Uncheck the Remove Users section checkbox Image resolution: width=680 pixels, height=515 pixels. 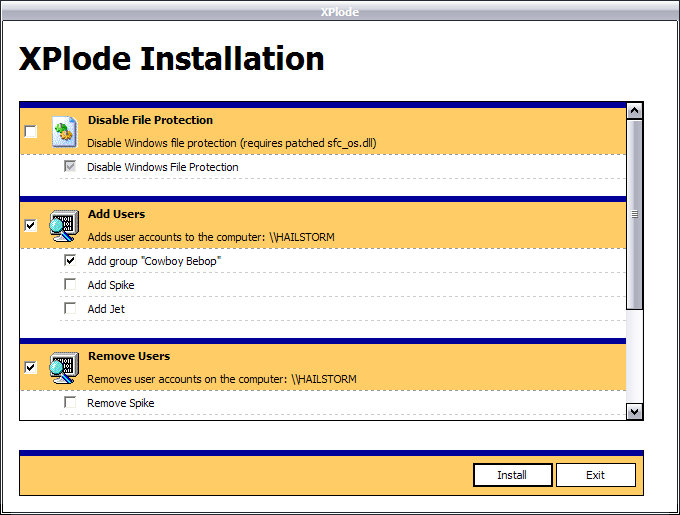(31, 367)
